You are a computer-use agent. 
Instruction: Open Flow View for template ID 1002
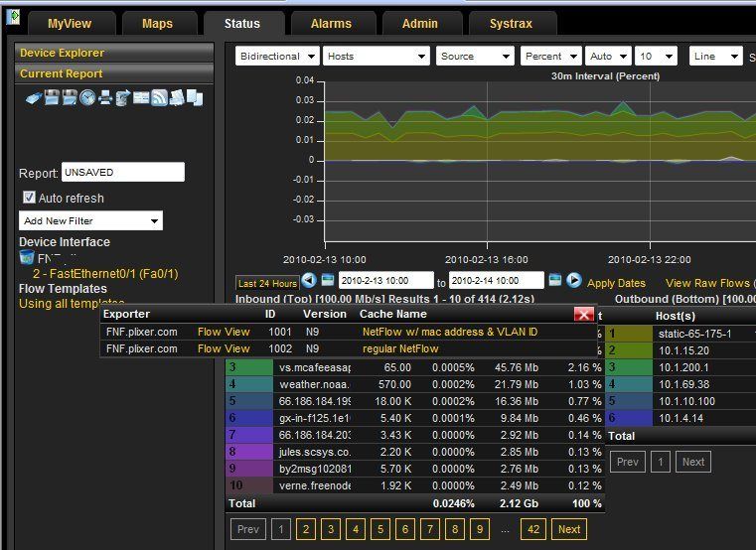[x=224, y=348]
